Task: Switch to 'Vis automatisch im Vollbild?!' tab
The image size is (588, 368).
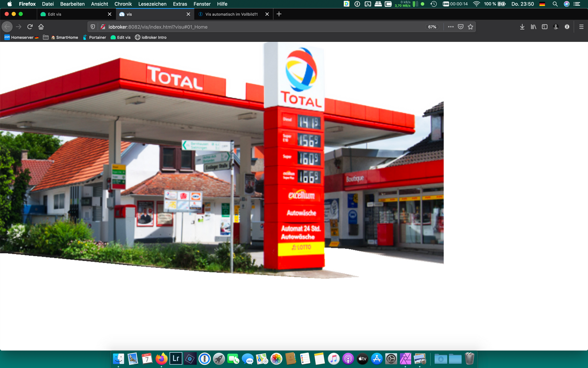Action: pyautogui.click(x=231, y=14)
